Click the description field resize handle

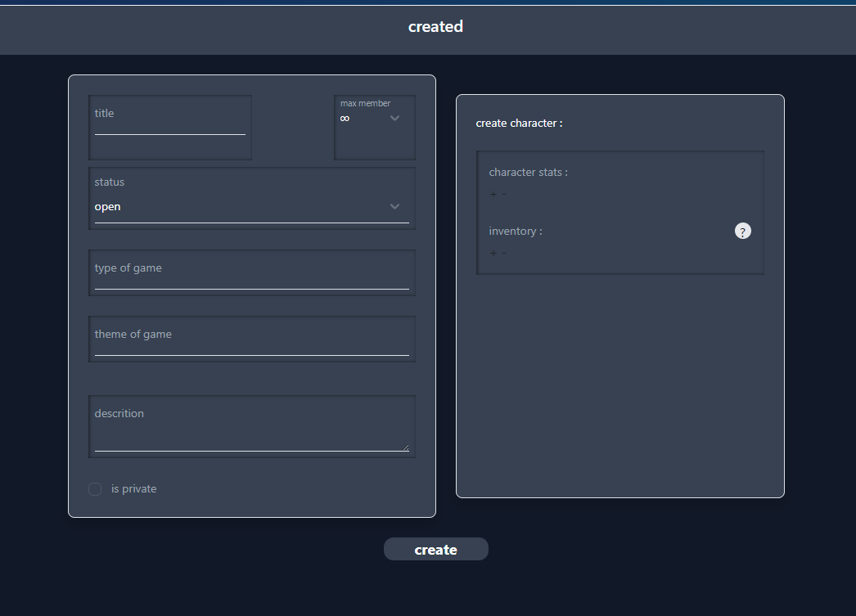[406, 447]
